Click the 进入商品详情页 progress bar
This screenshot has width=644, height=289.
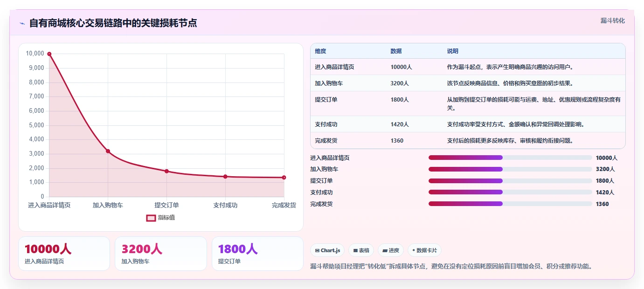(x=510, y=158)
